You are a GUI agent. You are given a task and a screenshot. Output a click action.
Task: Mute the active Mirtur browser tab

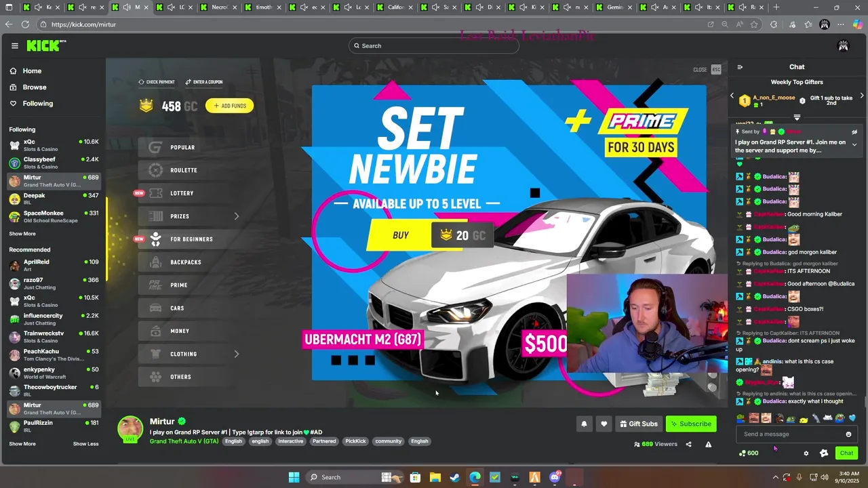pos(127,7)
